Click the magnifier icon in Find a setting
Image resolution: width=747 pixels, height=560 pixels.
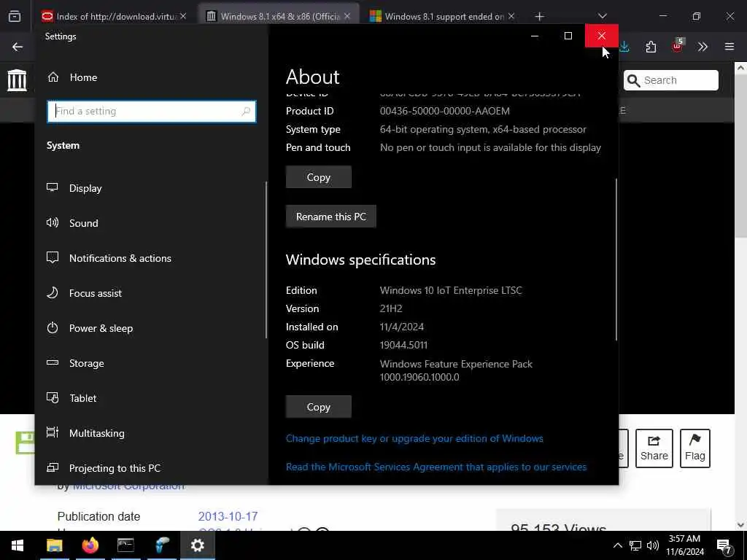246,112
